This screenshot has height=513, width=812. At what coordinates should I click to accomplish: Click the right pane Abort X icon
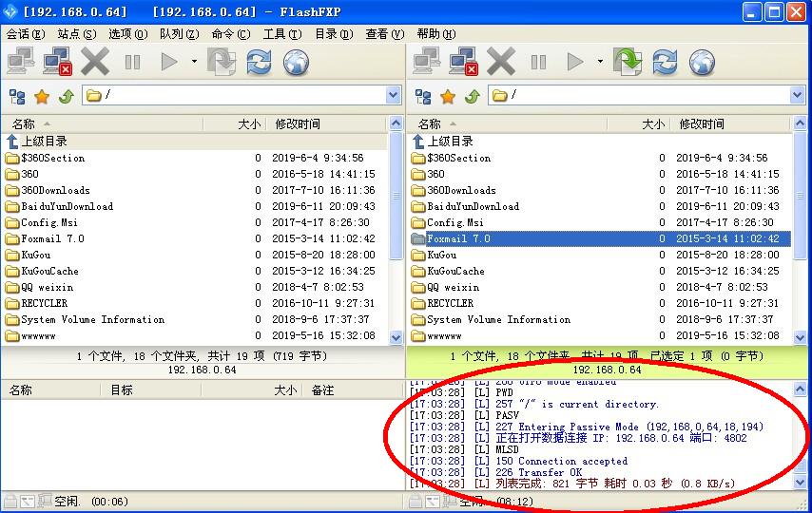coord(501,63)
